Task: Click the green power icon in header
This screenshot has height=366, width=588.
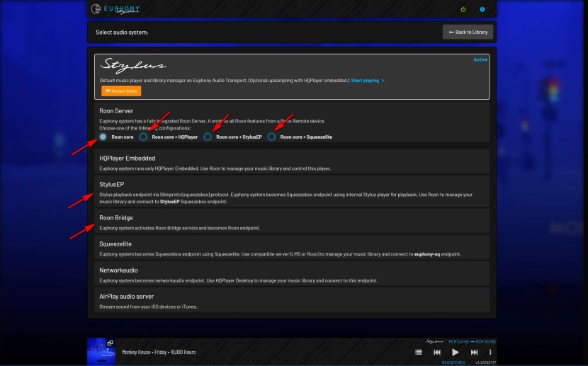Action: coord(463,9)
